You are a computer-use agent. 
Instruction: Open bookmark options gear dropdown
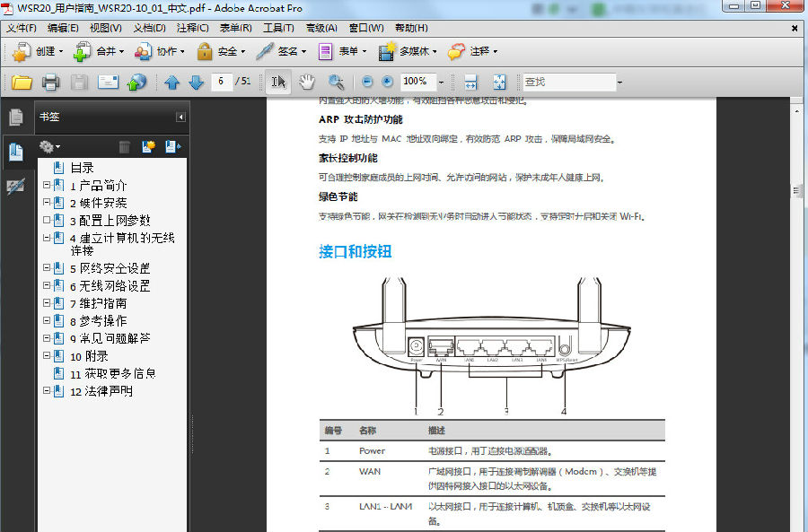(49, 147)
